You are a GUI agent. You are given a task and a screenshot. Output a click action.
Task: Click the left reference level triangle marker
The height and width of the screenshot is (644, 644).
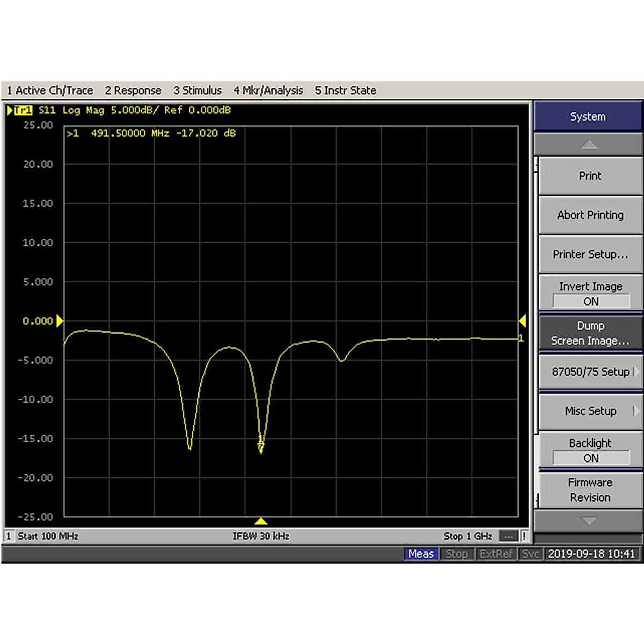pyautogui.click(x=60, y=321)
